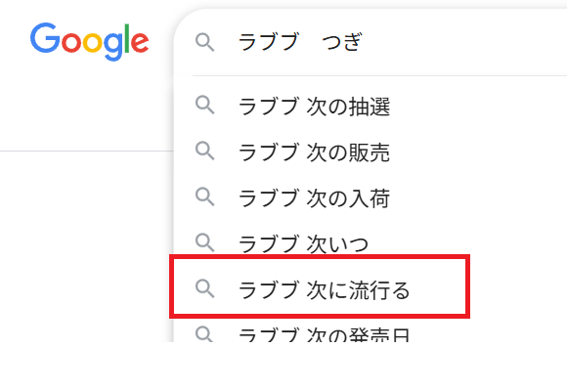Viewport: 567px width, 392px height.
Task: Click the search icon beside ラブブ 次に流行る
Action: tap(205, 288)
